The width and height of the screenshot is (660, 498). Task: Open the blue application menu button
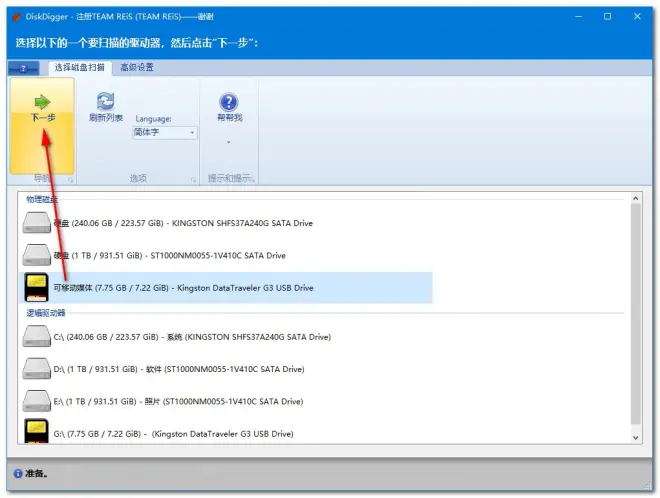pos(24,68)
